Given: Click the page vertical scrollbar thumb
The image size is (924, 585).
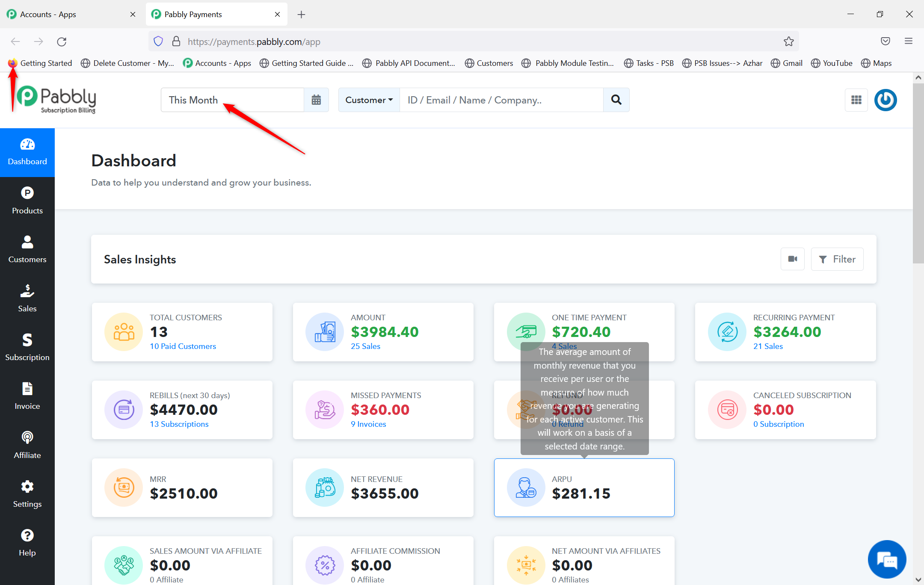Looking at the screenshot, I should (918, 173).
